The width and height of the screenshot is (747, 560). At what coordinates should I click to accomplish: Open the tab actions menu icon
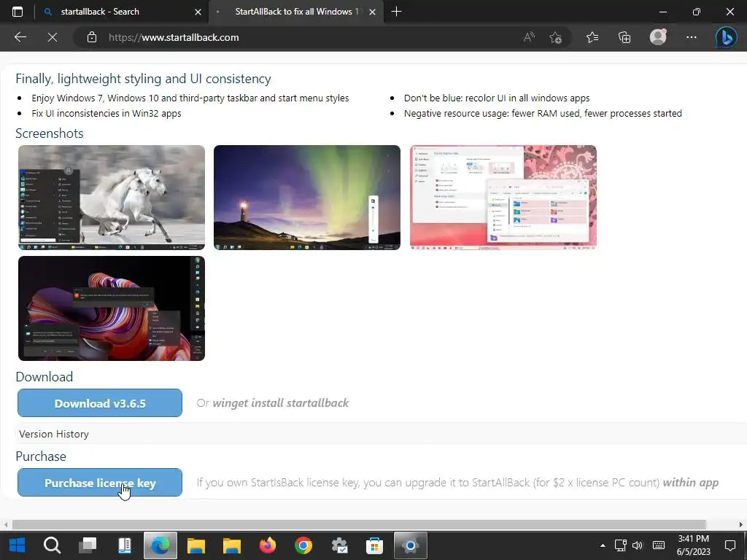click(x=18, y=12)
